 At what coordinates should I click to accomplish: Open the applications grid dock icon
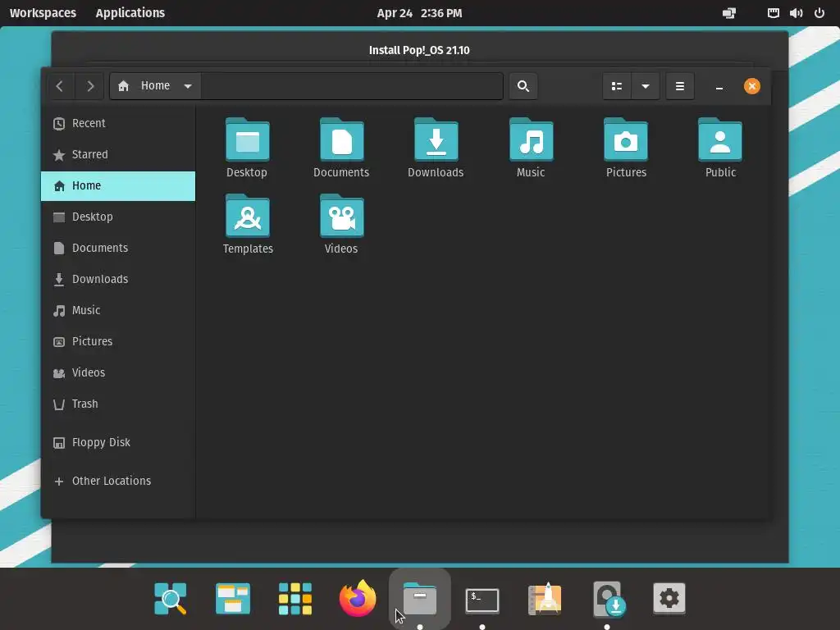(295, 598)
